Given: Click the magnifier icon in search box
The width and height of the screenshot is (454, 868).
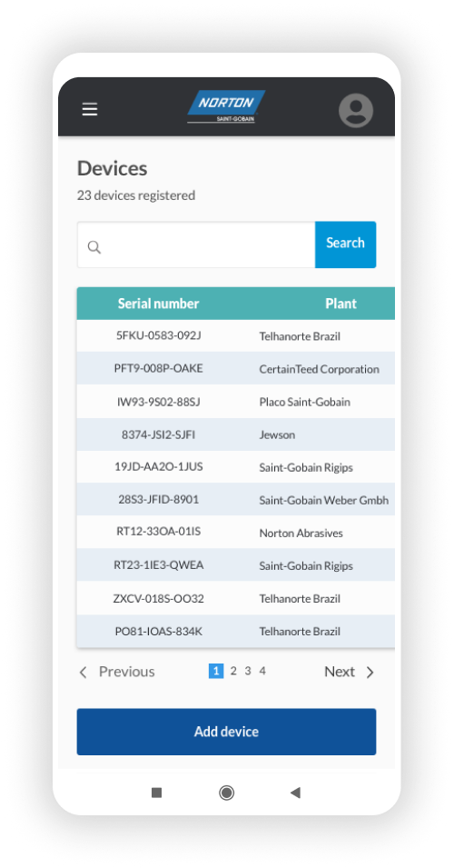Looking at the screenshot, I should [94, 247].
